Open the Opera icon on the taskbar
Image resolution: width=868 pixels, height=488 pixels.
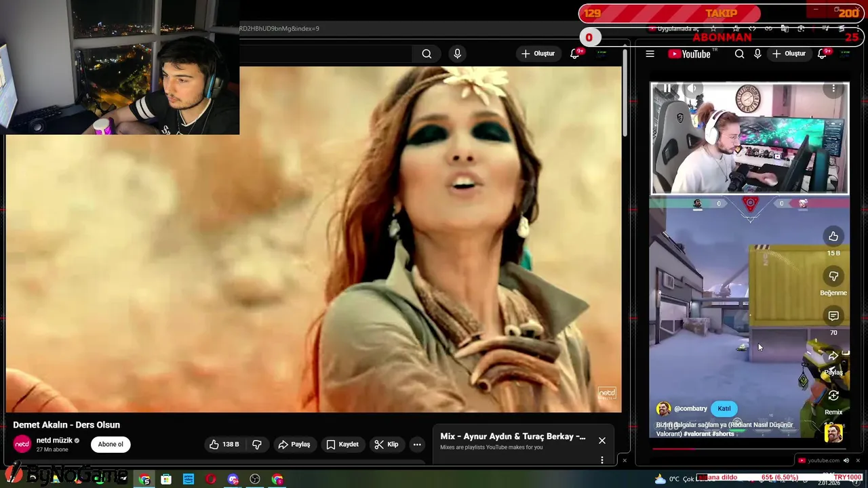(211, 479)
